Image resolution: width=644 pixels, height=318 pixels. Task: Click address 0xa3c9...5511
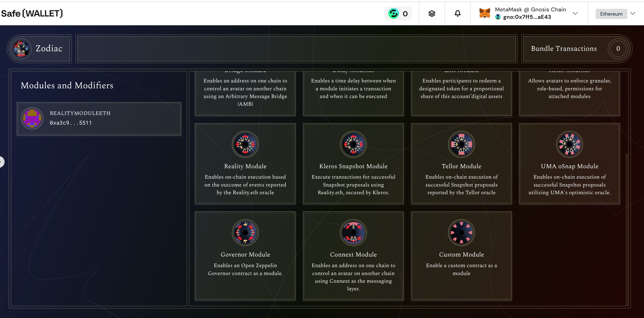coord(71,123)
